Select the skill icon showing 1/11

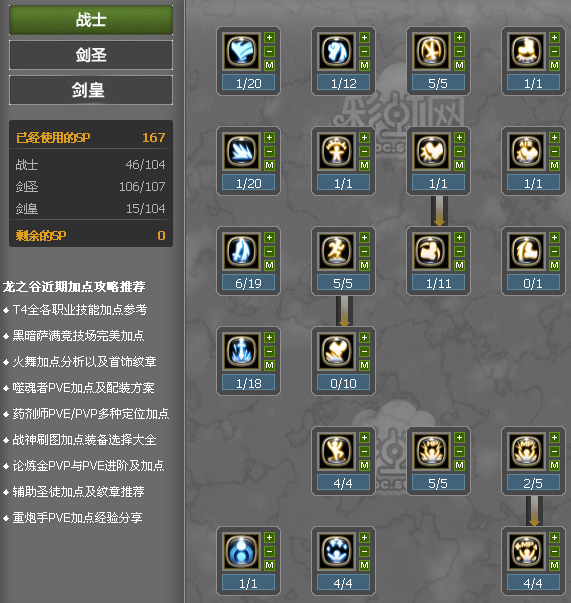pyautogui.click(x=431, y=251)
